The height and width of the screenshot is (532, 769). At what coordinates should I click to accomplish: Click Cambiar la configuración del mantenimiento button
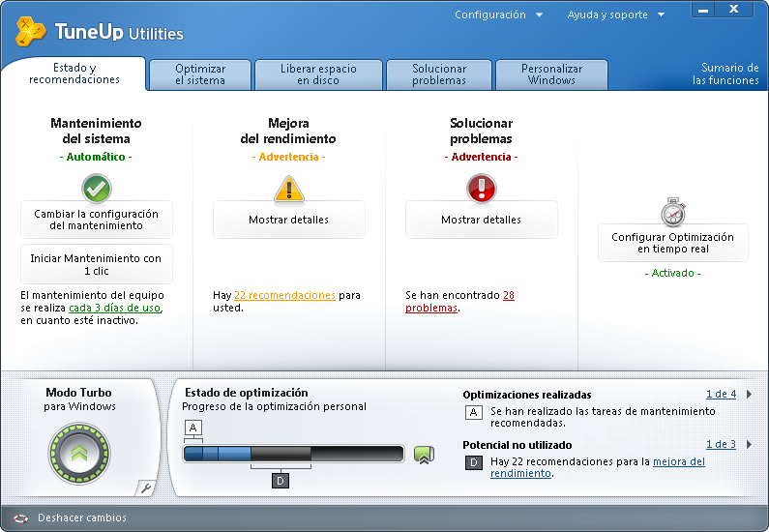[97, 220]
